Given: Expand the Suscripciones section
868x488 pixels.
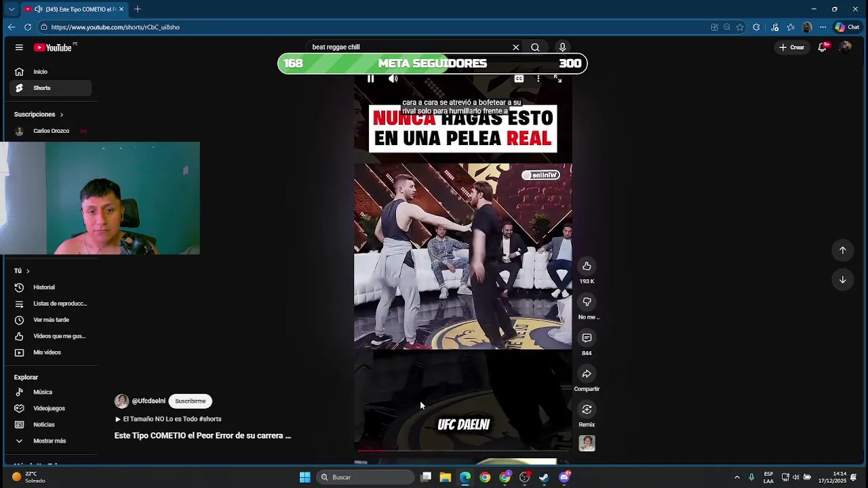Looking at the screenshot, I should pos(39,115).
